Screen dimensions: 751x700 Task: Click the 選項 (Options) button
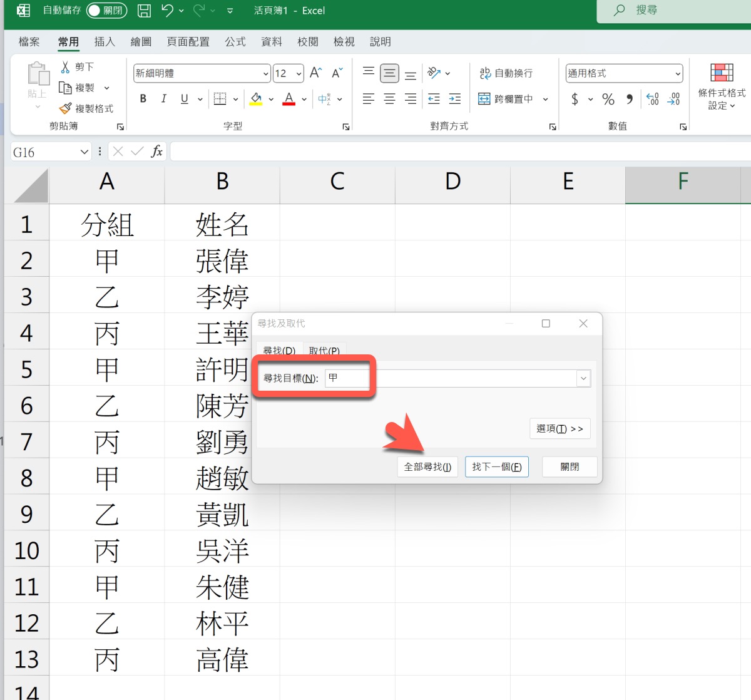pyautogui.click(x=559, y=429)
